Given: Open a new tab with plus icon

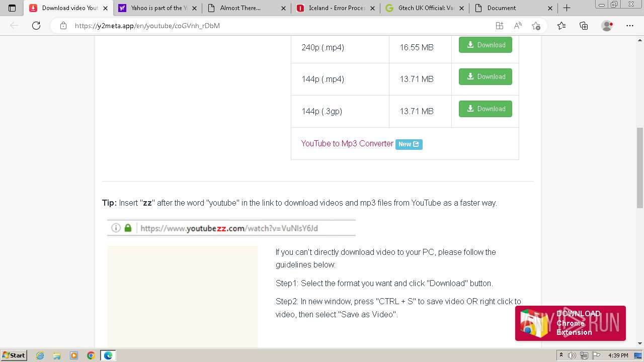Looking at the screenshot, I should coord(567,8).
